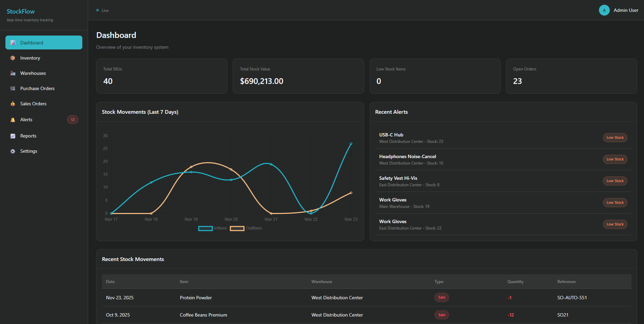Screen dimensions: 644x324
Task: Click the Live status indicator
Action: (x=102, y=10)
